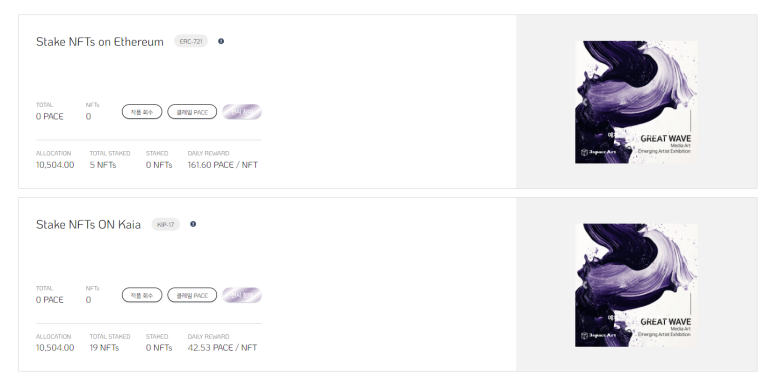
Task: Click purple 전시 참여 button in Ethereum card
Action: click(242, 112)
